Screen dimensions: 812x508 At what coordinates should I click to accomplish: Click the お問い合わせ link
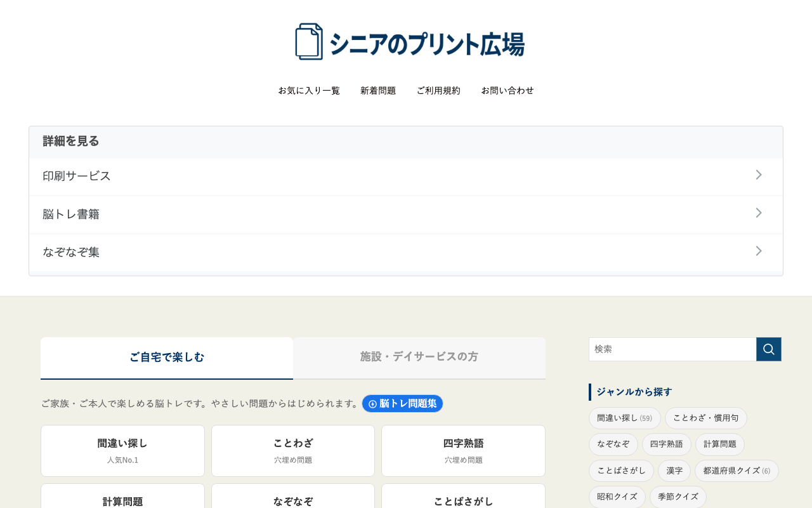507,90
